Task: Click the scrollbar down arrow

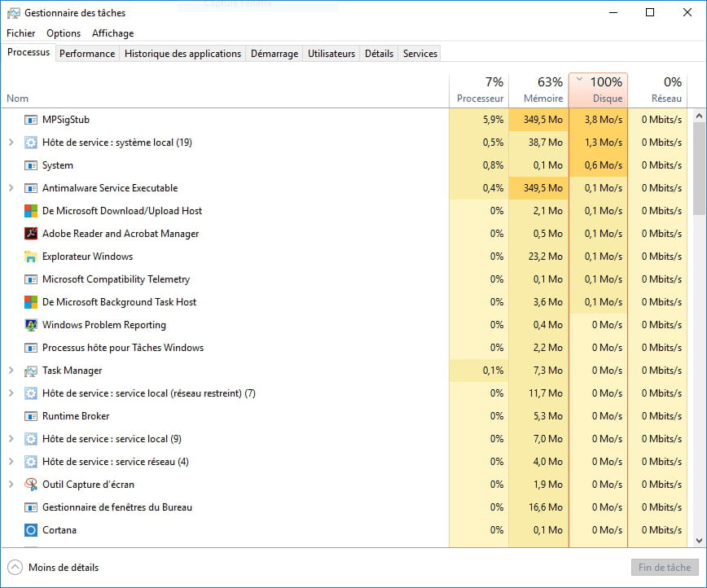Action: [x=699, y=540]
